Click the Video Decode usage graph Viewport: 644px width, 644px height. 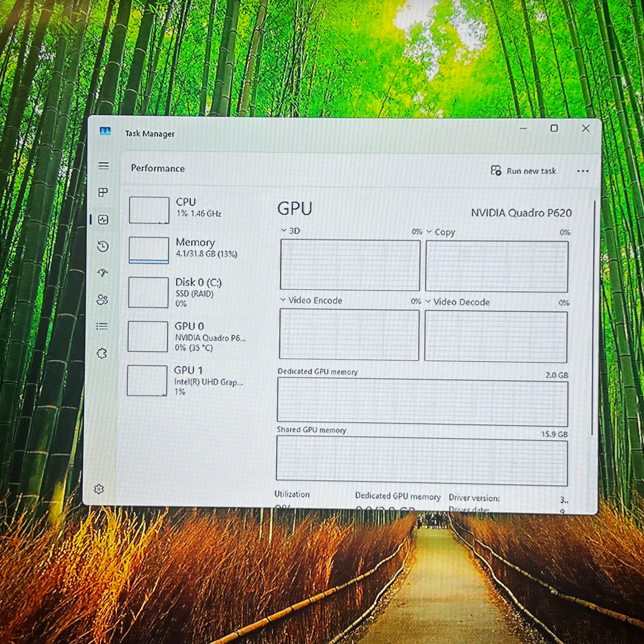[x=496, y=336]
